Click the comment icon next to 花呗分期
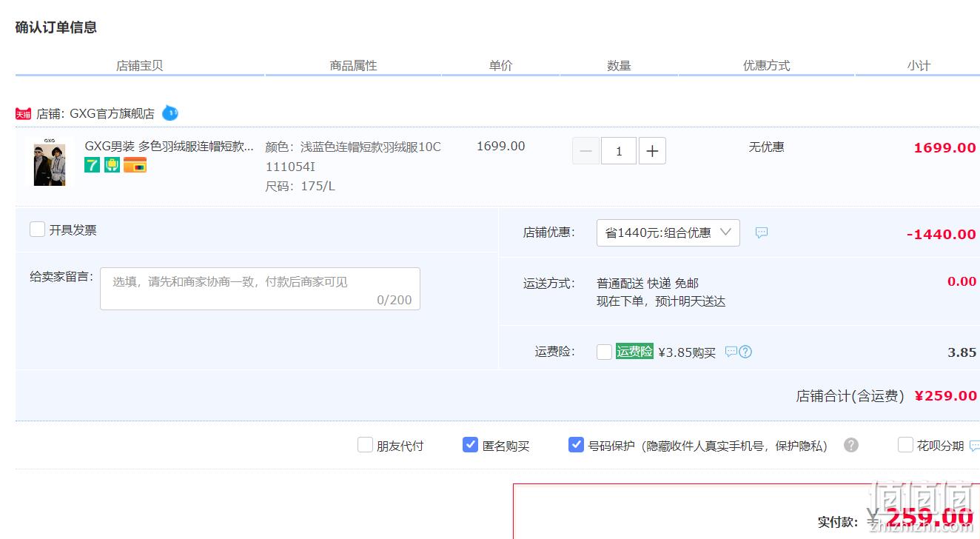980x539 pixels. 974,446
